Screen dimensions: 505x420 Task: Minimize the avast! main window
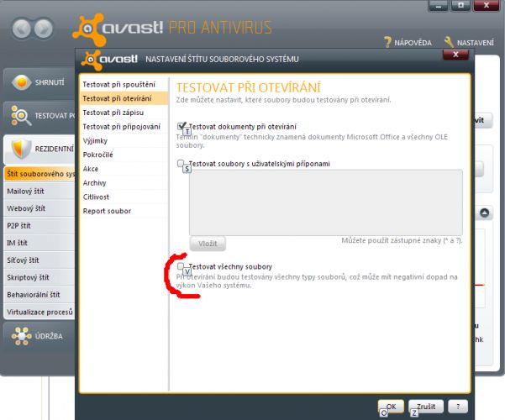pyautogui.click(x=438, y=5)
